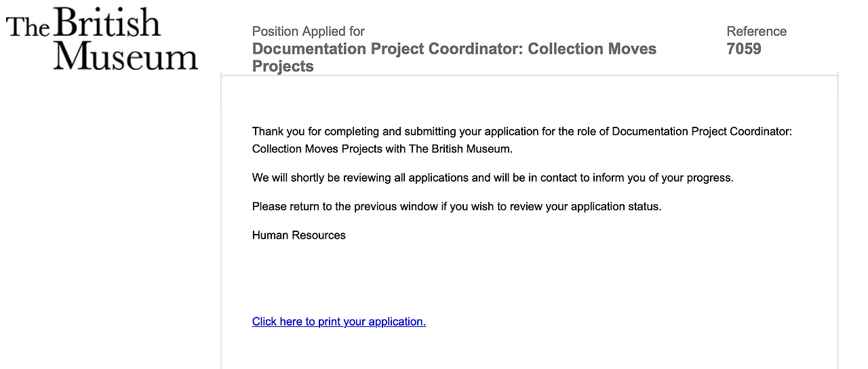Click the "Human Resources" signature text
Image resolution: width=868 pixels, height=369 pixels.
tap(299, 235)
